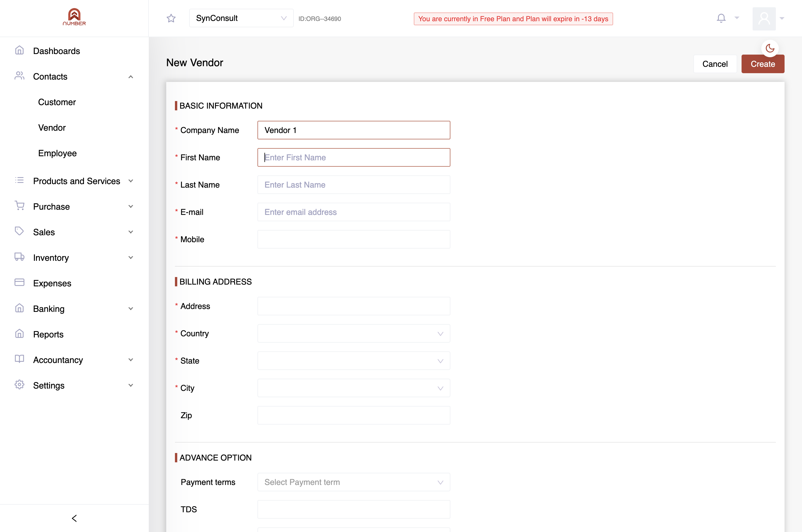Image resolution: width=802 pixels, height=532 pixels.
Task: Focus the Enter email address field
Action: coord(354,212)
